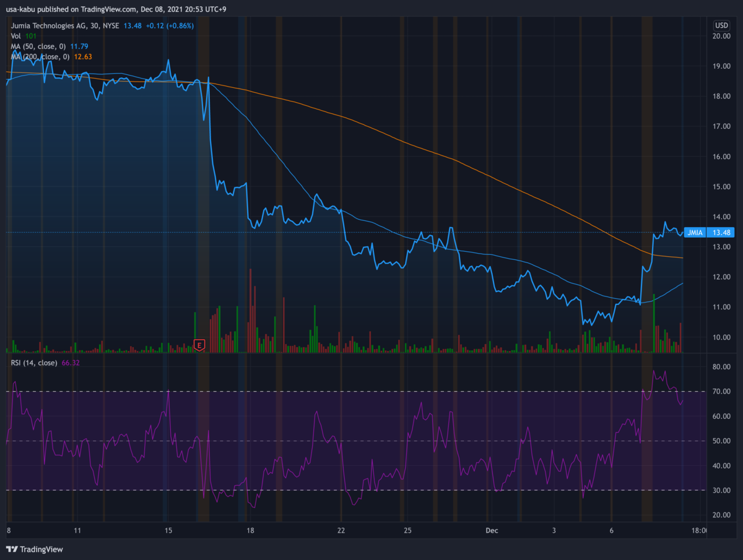This screenshot has height=560, width=743.
Task: Click the 30.00 RSI axis label
Action: [721, 491]
